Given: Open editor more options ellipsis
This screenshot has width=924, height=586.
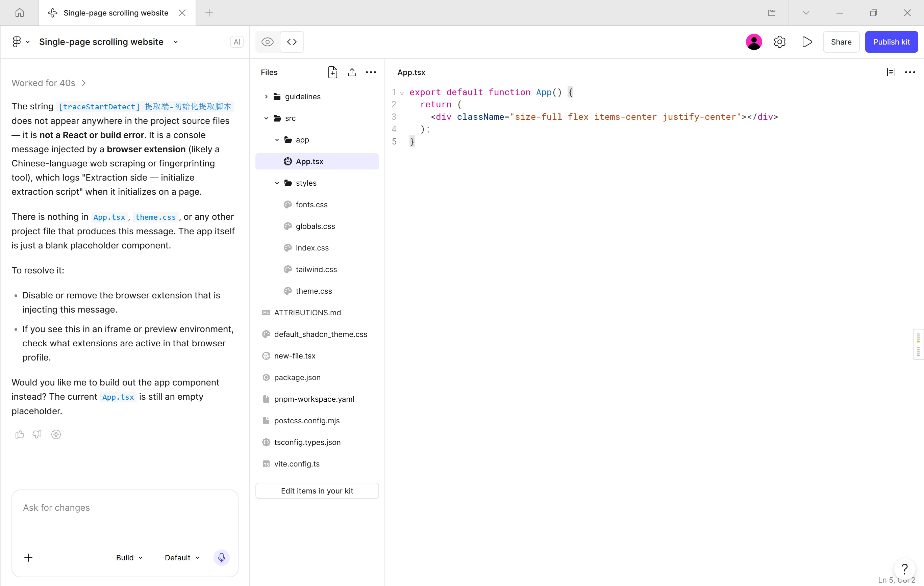Looking at the screenshot, I should click(x=910, y=72).
